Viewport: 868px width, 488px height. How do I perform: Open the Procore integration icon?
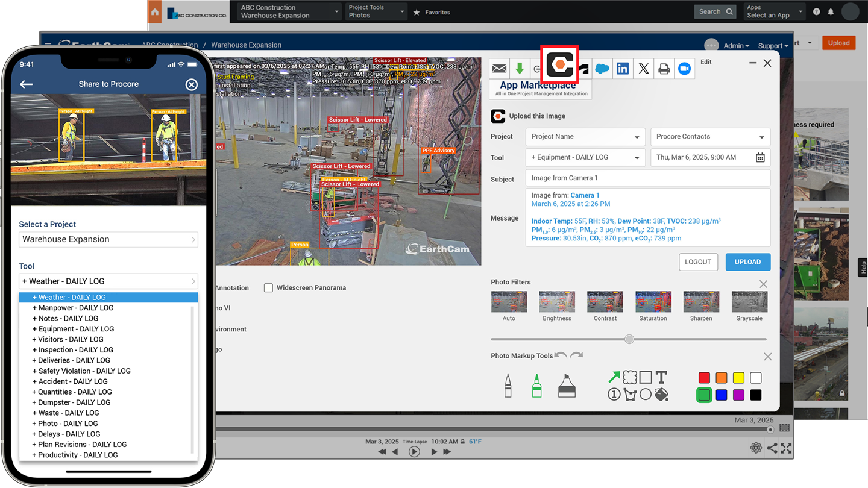coord(560,65)
